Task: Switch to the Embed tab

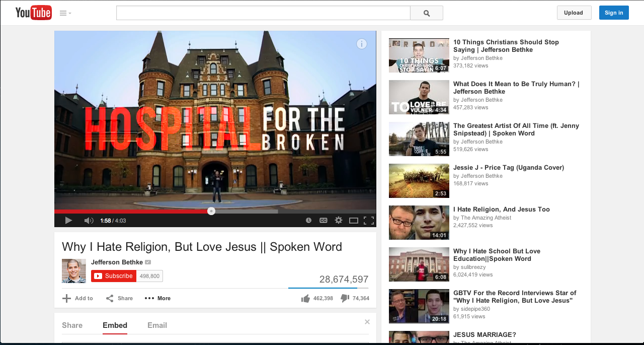Action: (x=115, y=325)
